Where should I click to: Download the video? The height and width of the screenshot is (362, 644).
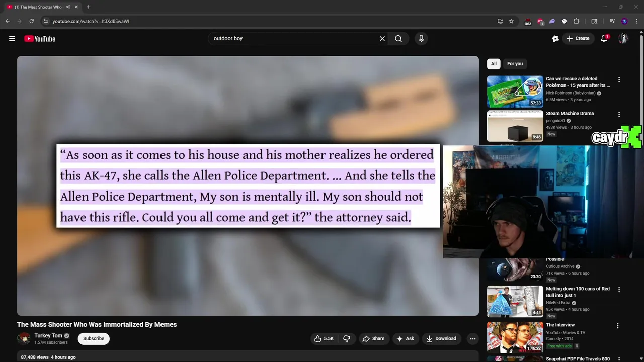(x=441, y=339)
